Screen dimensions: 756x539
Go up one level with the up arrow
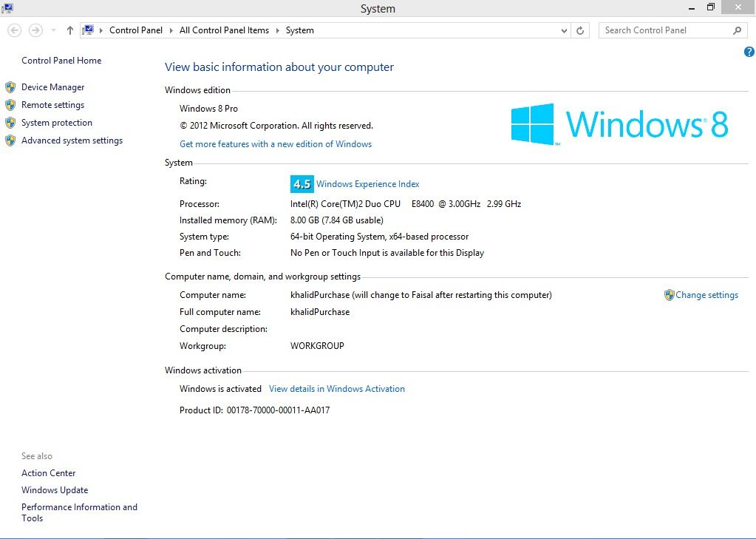[70, 30]
